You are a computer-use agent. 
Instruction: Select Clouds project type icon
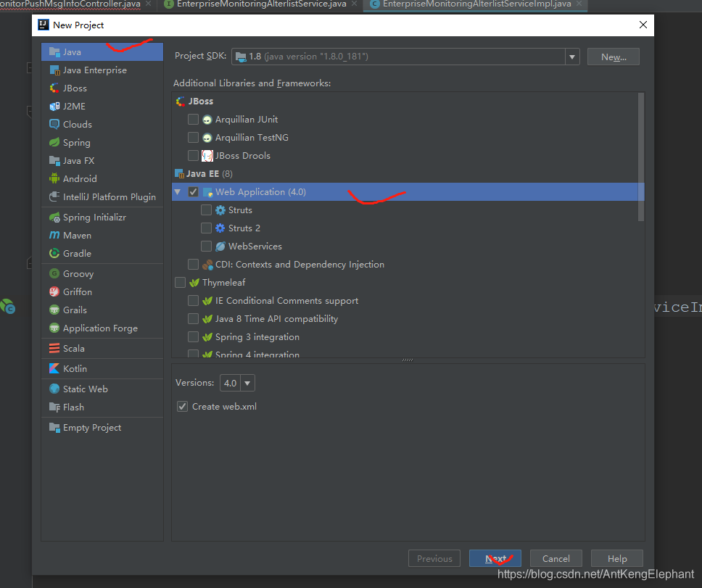click(x=54, y=125)
